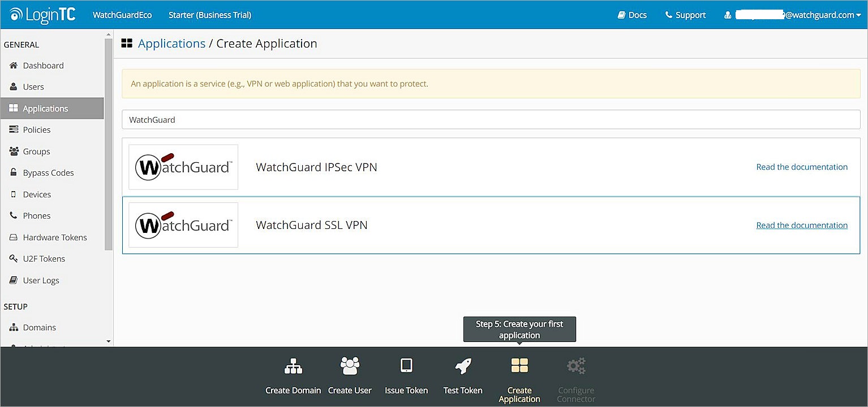Select the WatchGuard IPSec VPN application
868x407 pixels.
pyautogui.click(x=316, y=167)
